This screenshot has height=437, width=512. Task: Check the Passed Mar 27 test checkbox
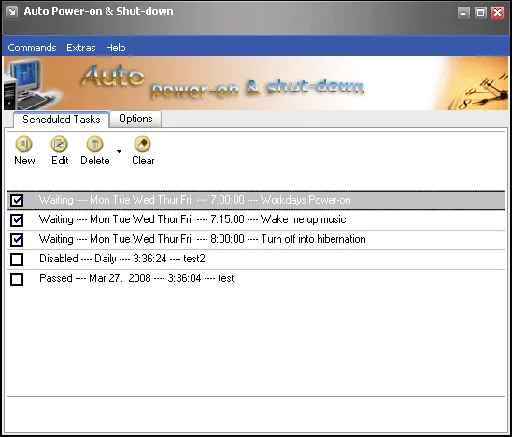16,279
